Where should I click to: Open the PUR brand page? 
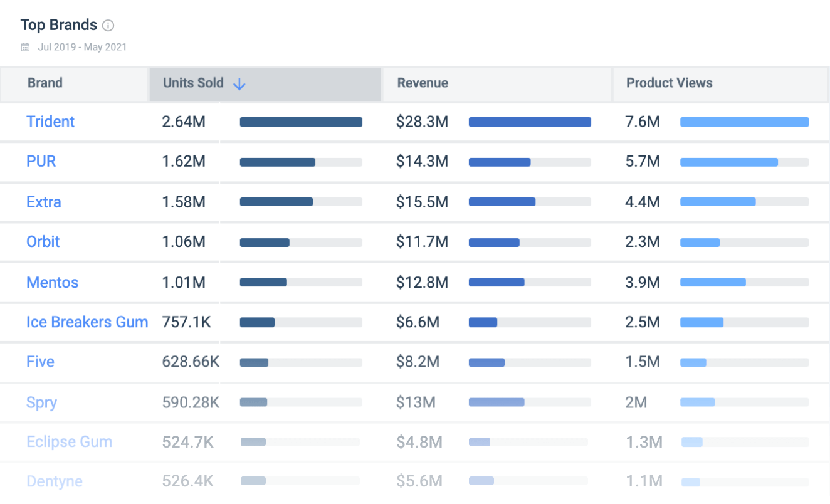click(x=41, y=162)
